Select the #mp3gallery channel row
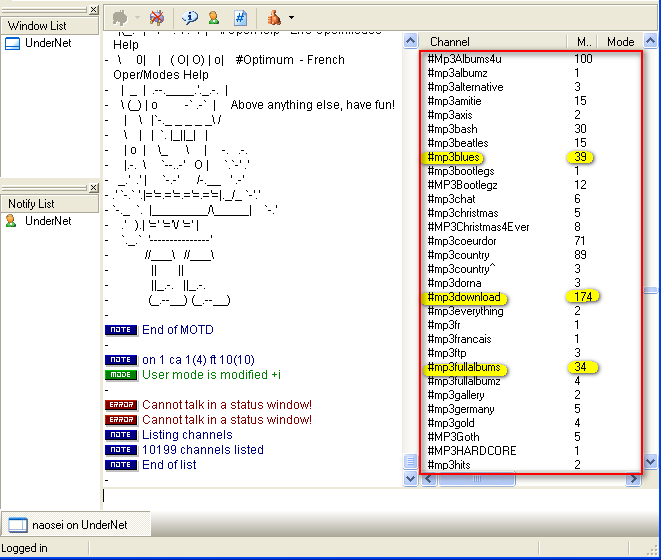661x560 pixels. pyautogui.click(x=531, y=395)
